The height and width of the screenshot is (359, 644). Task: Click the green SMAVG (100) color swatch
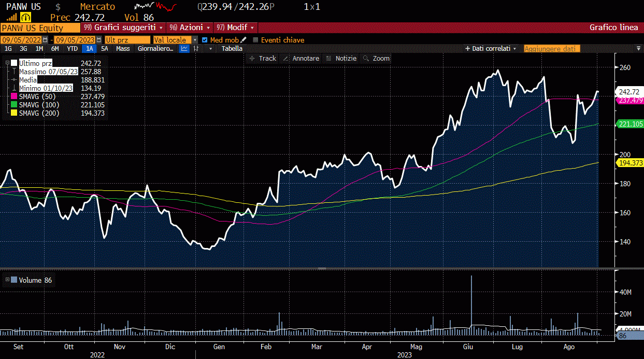[14, 105]
